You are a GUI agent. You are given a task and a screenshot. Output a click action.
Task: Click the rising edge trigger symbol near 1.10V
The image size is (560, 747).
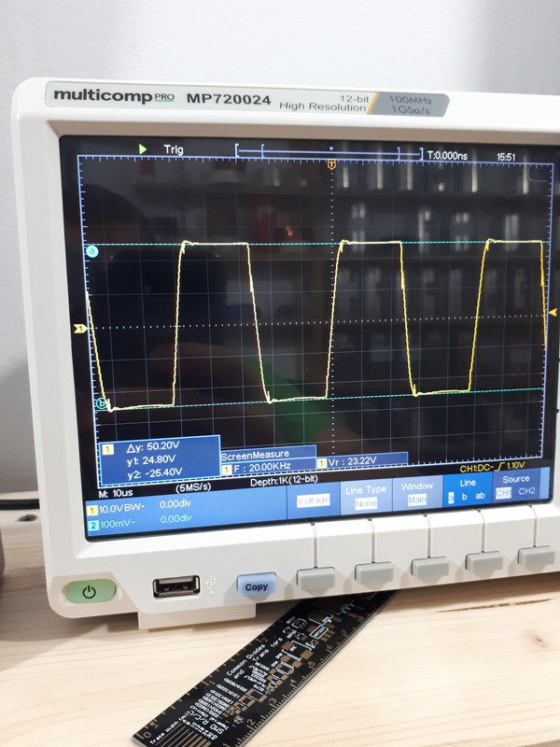pos(500,466)
